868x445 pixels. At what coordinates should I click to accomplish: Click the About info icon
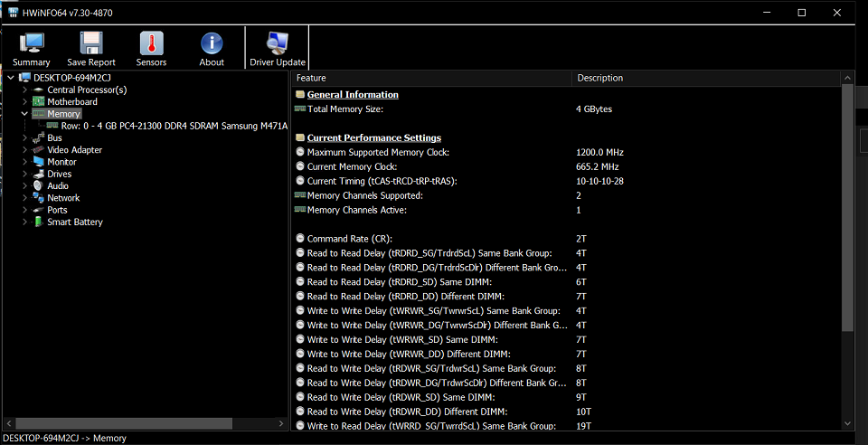tap(212, 43)
